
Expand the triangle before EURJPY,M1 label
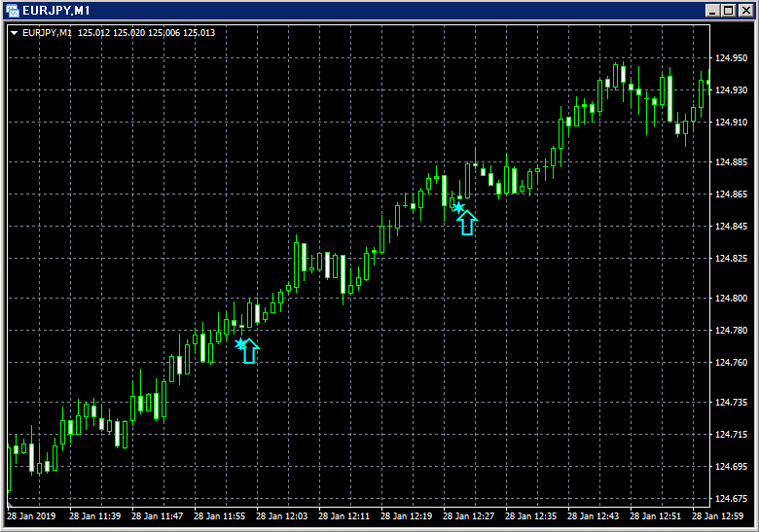tap(14, 33)
